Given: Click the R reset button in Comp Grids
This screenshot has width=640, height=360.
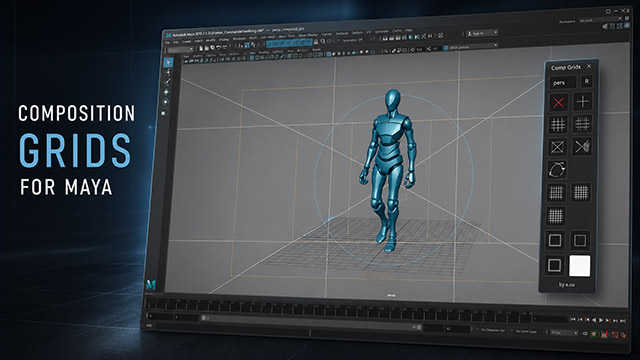Looking at the screenshot, I should pyautogui.click(x=587, y=82).
